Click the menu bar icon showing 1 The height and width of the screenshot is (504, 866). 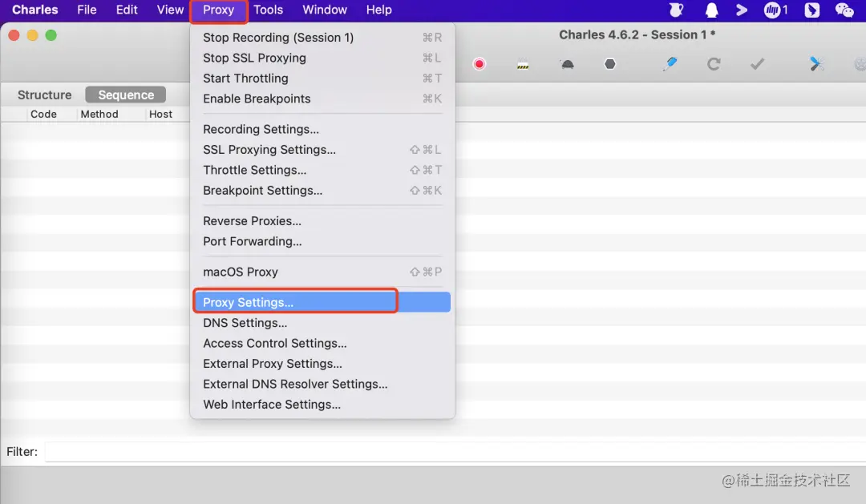click(x=776, y=10)
